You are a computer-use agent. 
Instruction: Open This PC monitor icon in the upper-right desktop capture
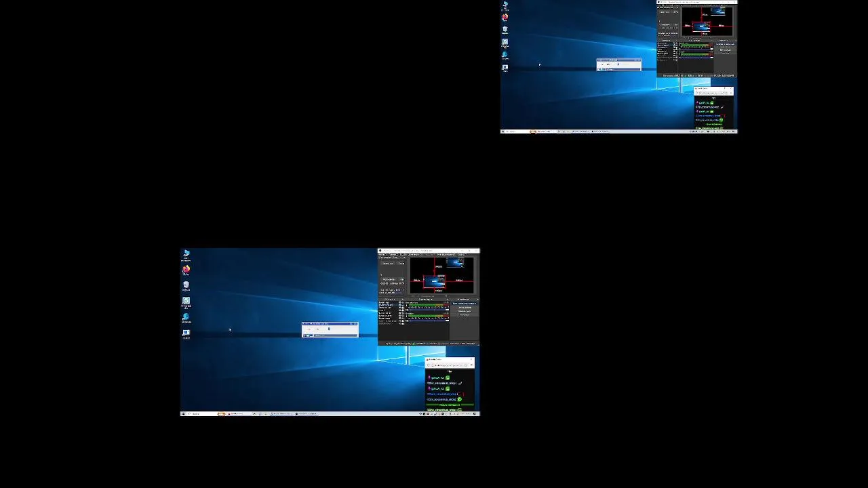click(x=505, y=4)
